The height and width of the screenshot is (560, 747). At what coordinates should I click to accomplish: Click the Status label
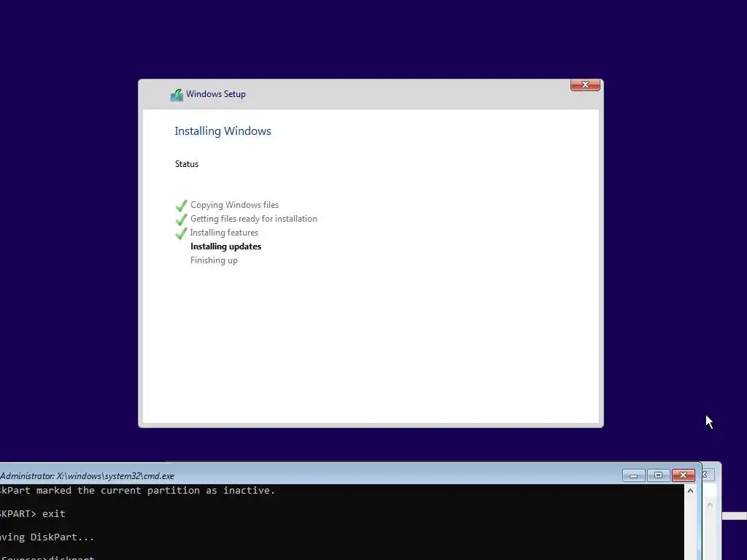pos(187,164)
